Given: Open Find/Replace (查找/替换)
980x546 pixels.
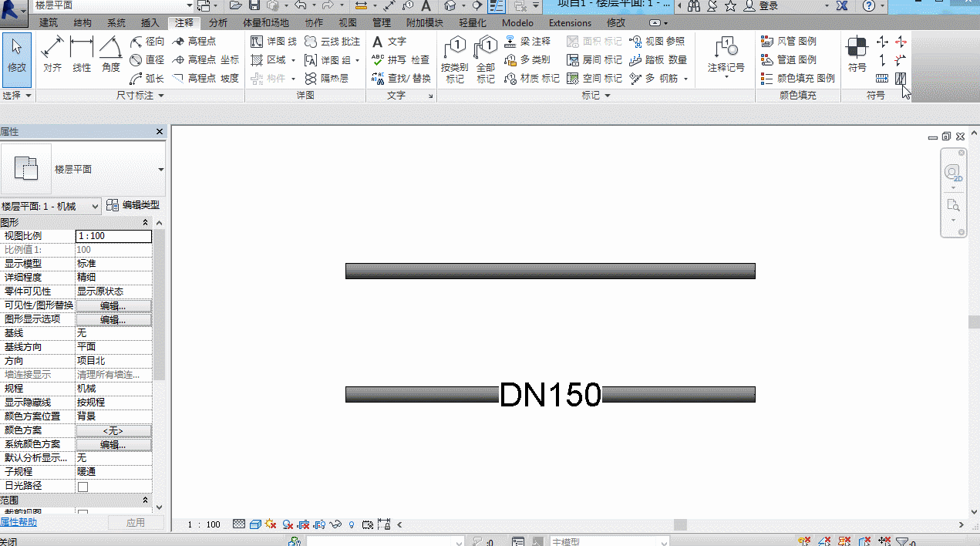Looking at the screenshot, I should tap(401, 78).
